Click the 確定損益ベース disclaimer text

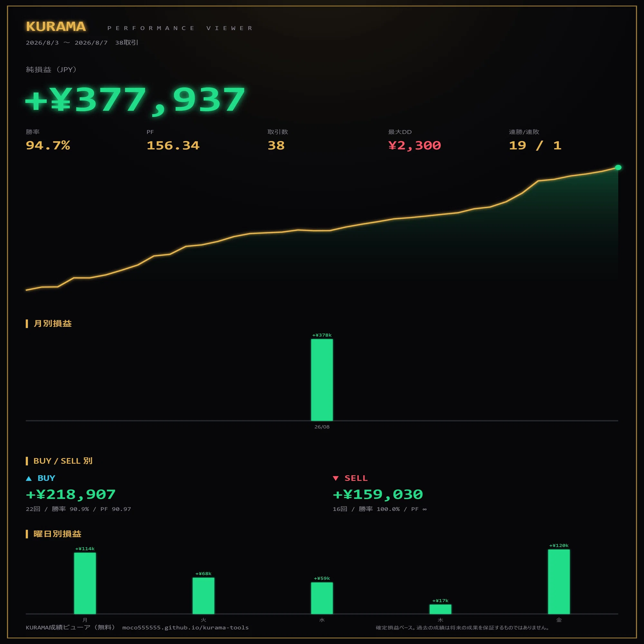pos(463,628)
